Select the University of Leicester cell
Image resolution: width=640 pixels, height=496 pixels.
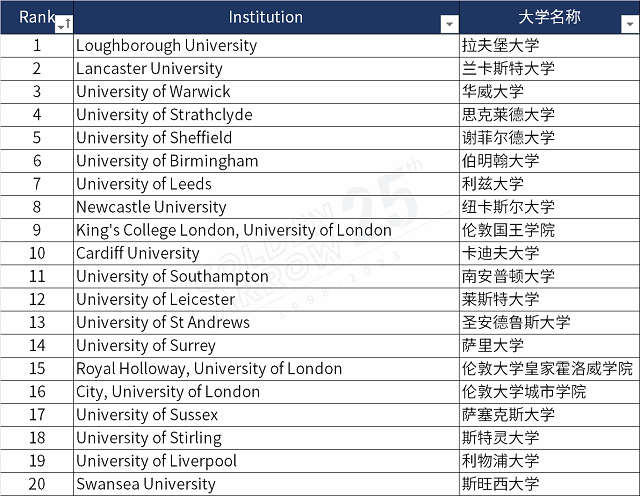(266, 299)
